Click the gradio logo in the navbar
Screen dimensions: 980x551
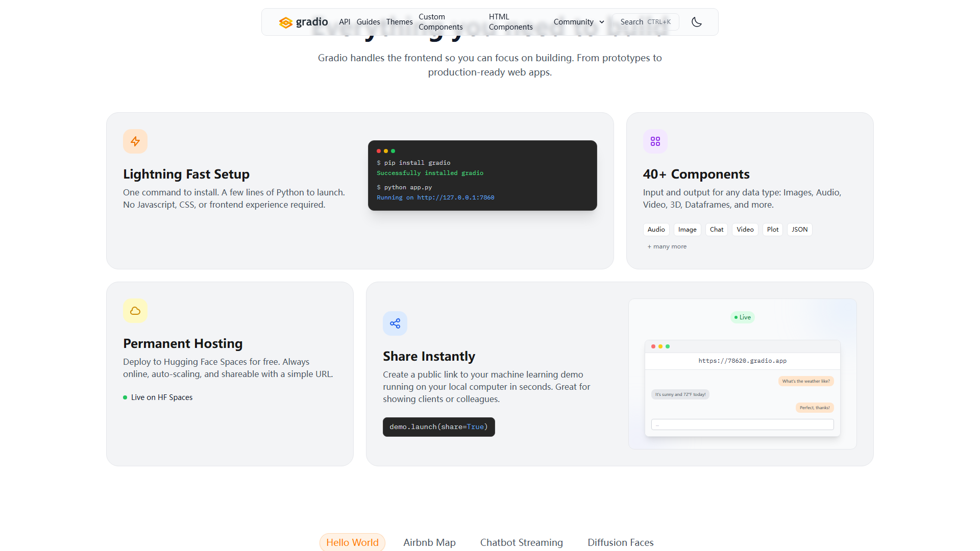[303, 22]
